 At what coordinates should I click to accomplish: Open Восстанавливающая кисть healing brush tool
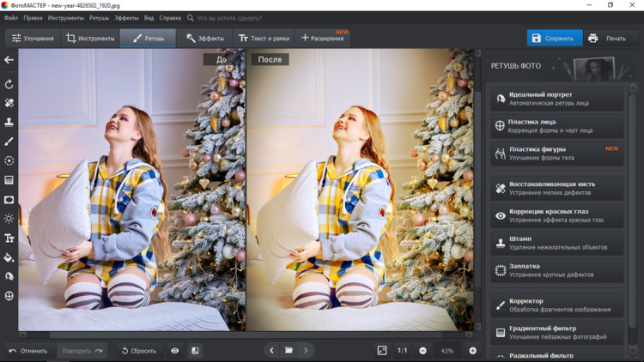[556, 188]
